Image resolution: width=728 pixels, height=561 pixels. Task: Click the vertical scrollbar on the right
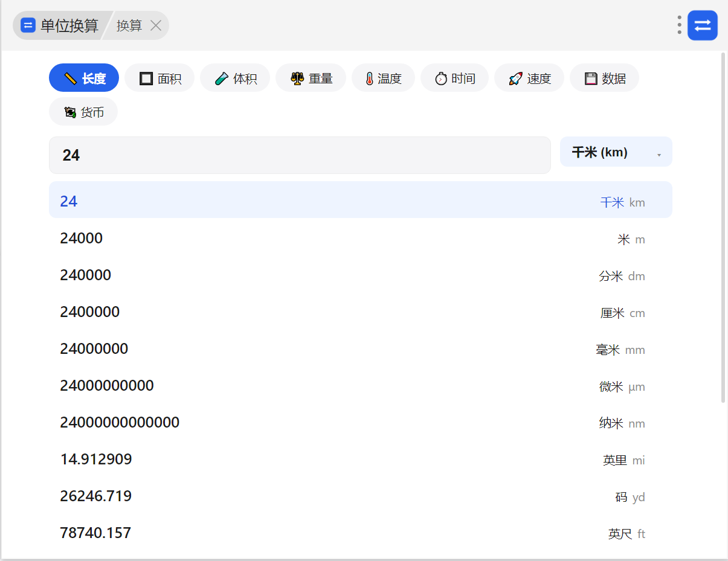[724, 228]
